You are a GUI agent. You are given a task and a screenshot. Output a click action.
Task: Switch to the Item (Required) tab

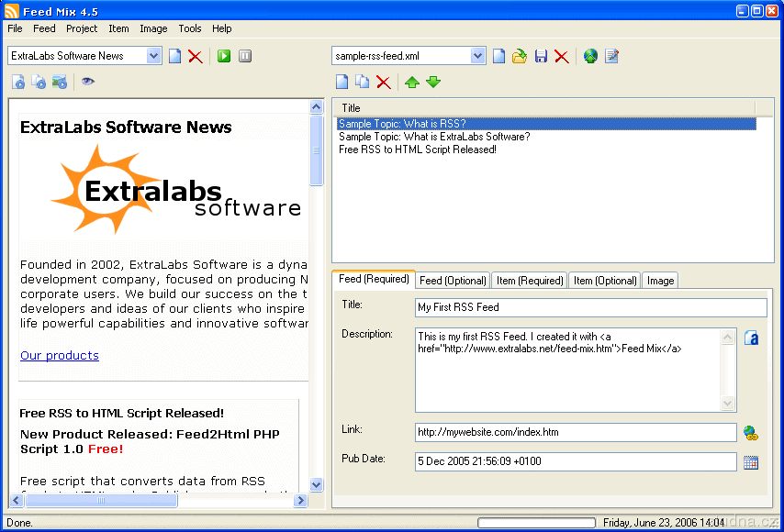click(x=529, y=281)
